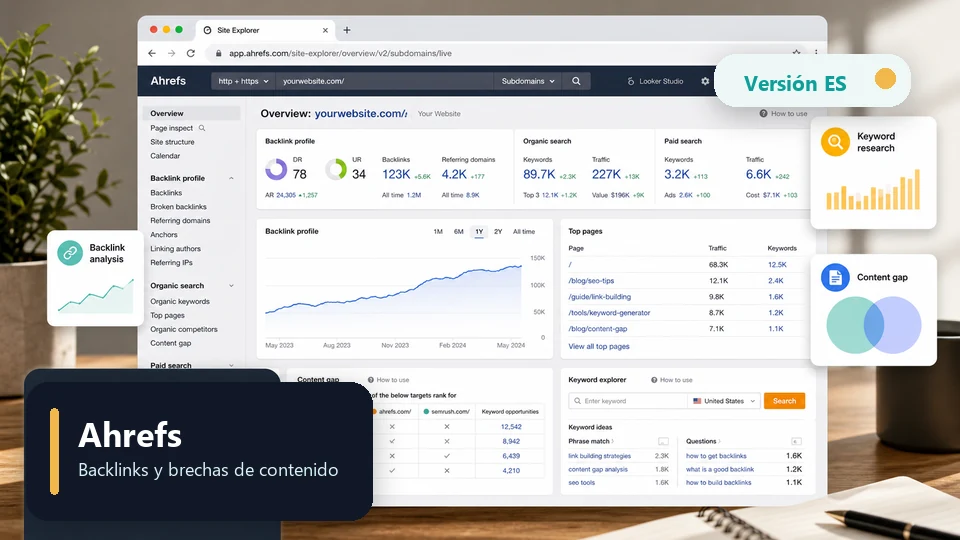
Task: Click the padlock icon in address bar
Action: [219, 53]
